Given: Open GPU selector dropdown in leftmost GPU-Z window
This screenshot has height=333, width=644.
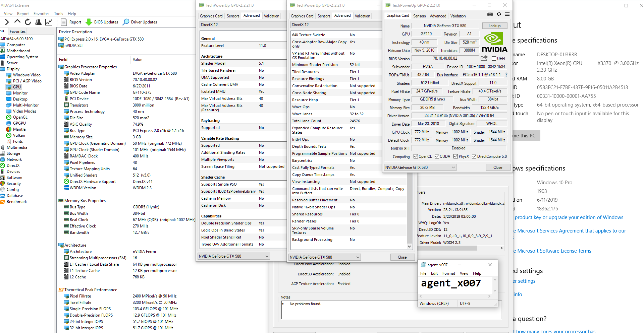Looking at the screenshot, I should (234, 256).
